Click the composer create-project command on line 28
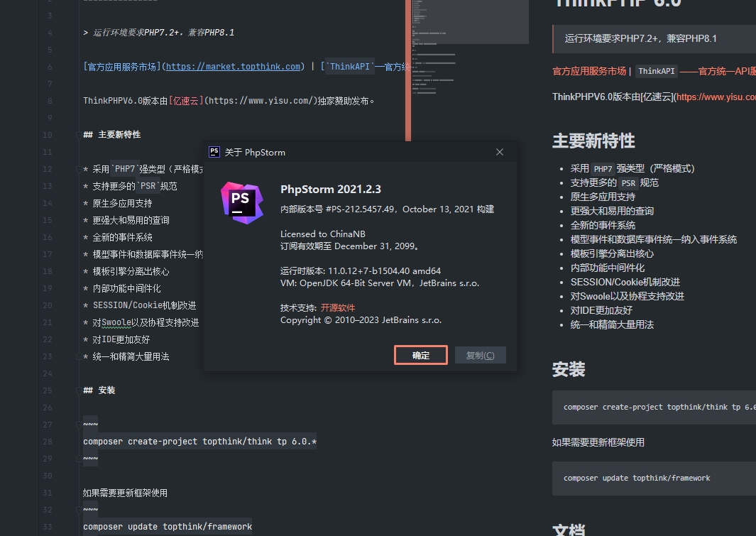756x536 pixels. pyautogui.click(x=199, y=441)
